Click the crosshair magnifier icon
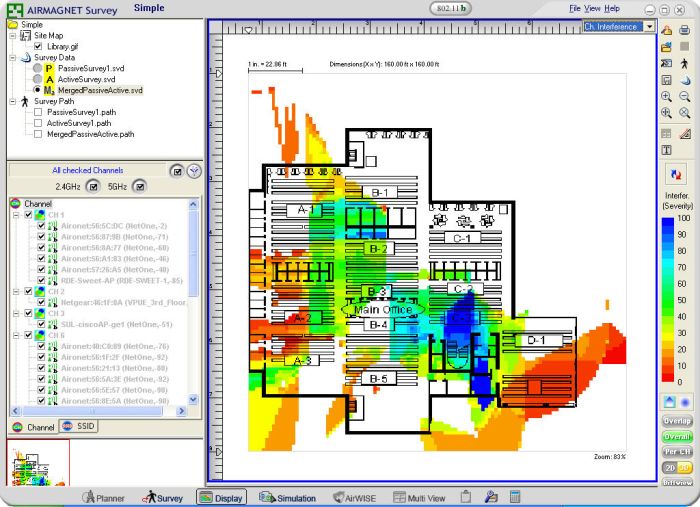700x507 pixels. [x=667, y=112]
